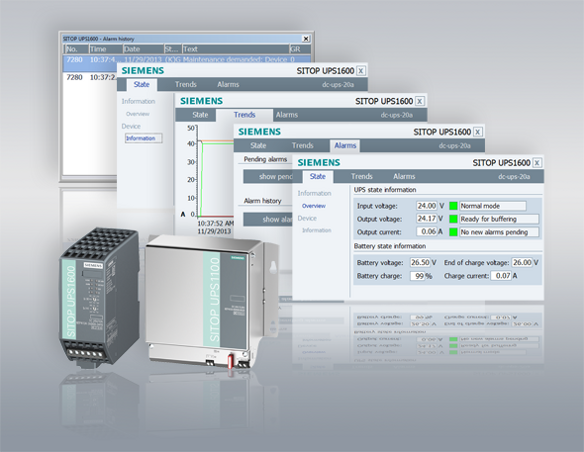Open Overview link in rearmost SITOP window
The height and width of the screenshot is (452, 584).
[137, 114]
